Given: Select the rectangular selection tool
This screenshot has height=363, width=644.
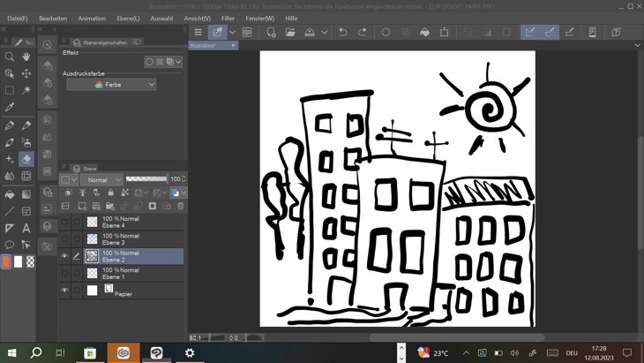Looking at the screenshot, I should pyautogui.click(x=10, y=90).
